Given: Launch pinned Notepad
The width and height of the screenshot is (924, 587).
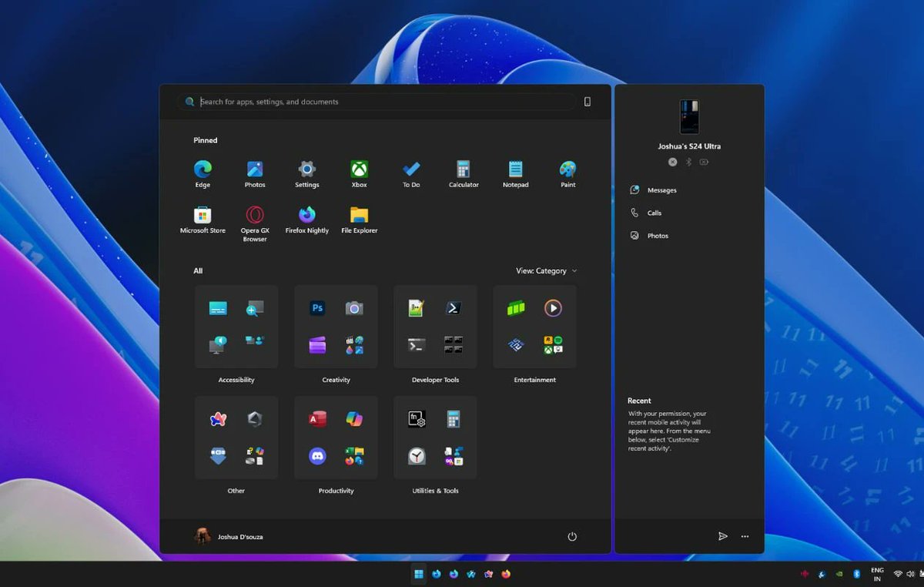Looking at the screenshot, I should tap(516, 174).
